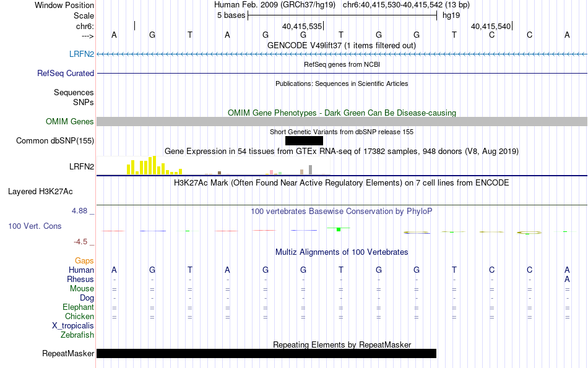588x368 pixels.
Task: Click the RepeatMasker track label
Action: (x=68, y=353)
